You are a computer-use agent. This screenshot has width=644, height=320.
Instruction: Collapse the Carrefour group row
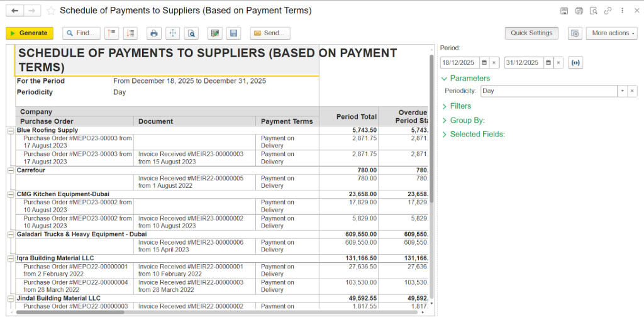pos(11,170)
